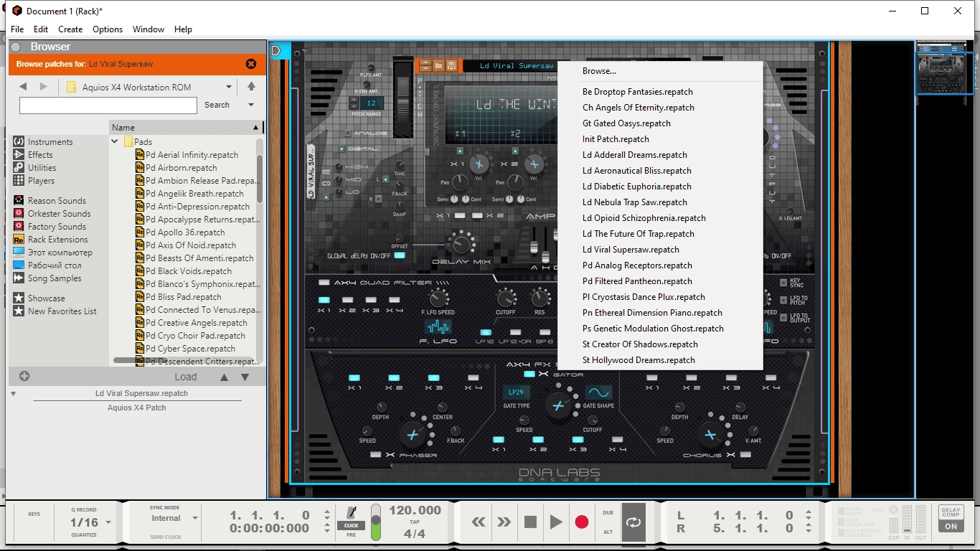Screen dimensions: 980x551
Task: Select previous patch up-arrow beside Load
Action: tap(225, 377)
